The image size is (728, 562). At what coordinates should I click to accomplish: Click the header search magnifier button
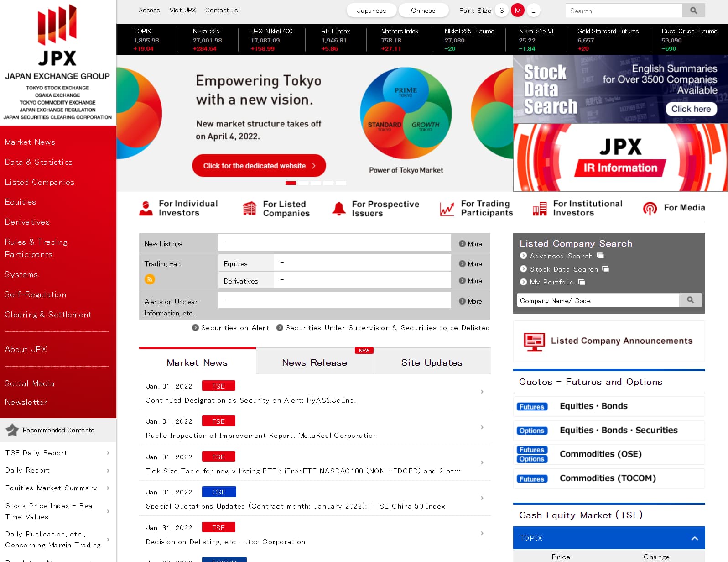(693, 11)
